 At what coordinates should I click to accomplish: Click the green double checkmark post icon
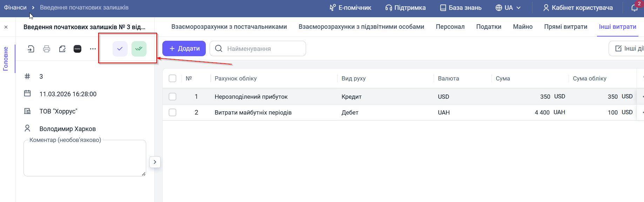(x=139, y=49)
